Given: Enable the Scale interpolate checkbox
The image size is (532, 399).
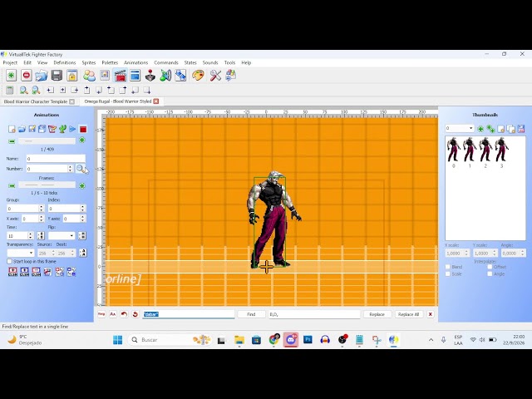Looking at the screenshot, I should 447,273.
